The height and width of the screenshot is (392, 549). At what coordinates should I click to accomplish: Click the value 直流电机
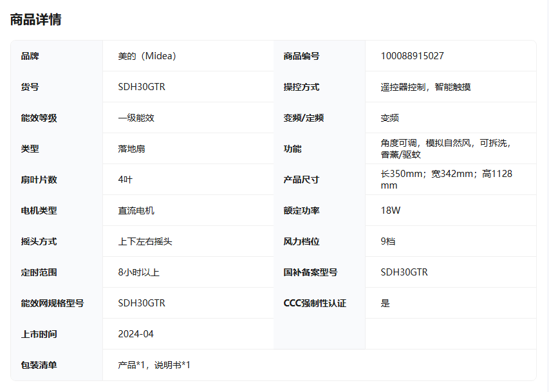tap(136, 210)
